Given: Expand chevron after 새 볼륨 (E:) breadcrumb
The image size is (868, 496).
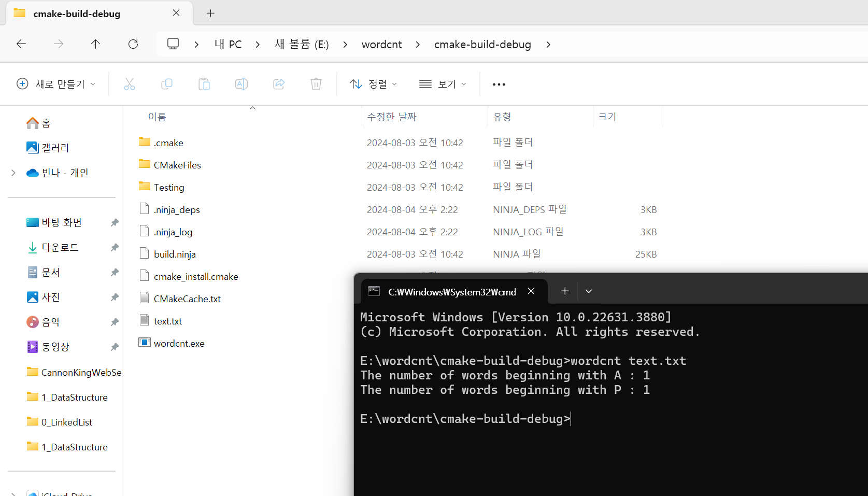Looking at the screenshot, I should (x=345, y=45).
